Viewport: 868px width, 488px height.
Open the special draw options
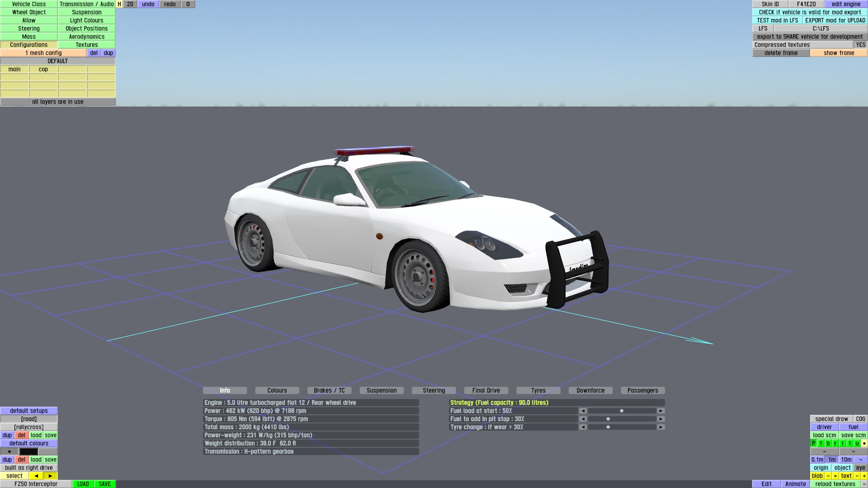[831, 419]
